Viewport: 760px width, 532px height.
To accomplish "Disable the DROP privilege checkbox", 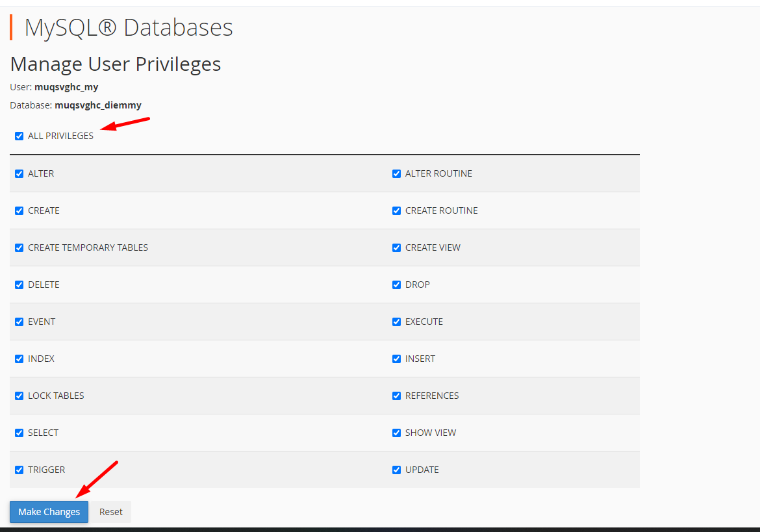I will point(397,285).
